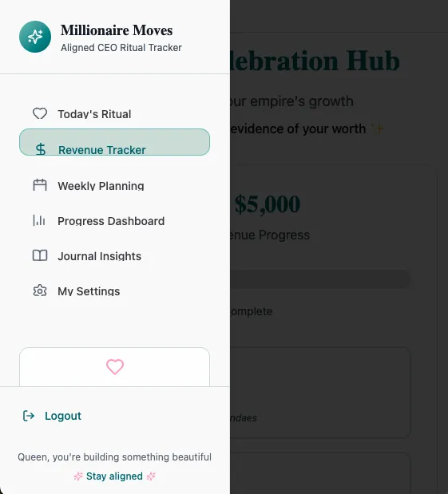This screenshot has width=448, height=494.
Task: Click the open book icon for Journal Insights
Action: [x=40, y=255]
